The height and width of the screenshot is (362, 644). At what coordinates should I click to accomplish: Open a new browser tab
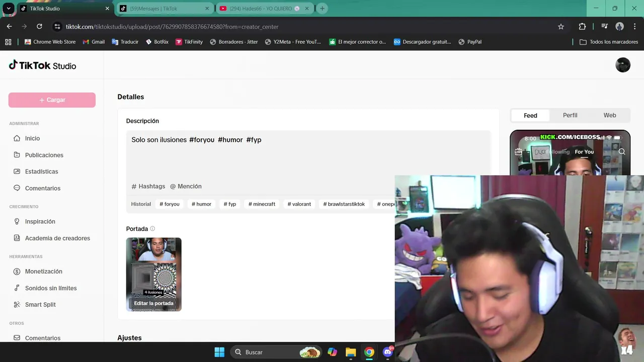(x=322, y=9)
